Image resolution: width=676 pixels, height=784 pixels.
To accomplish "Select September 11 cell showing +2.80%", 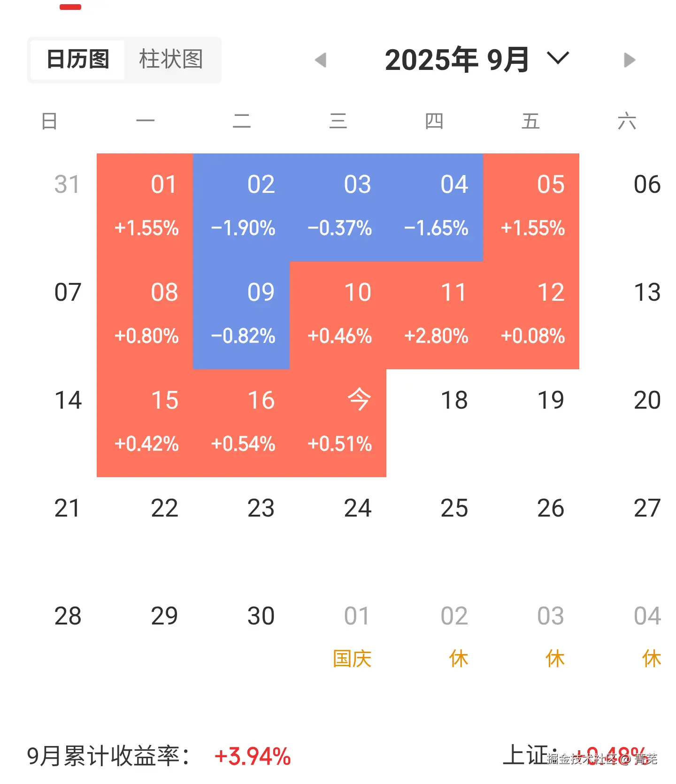I will point(435,315).
